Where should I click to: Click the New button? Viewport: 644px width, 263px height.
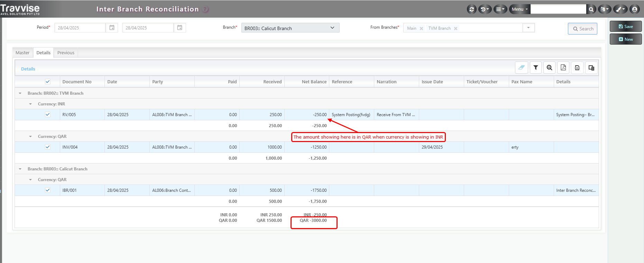tap(625, 39)
